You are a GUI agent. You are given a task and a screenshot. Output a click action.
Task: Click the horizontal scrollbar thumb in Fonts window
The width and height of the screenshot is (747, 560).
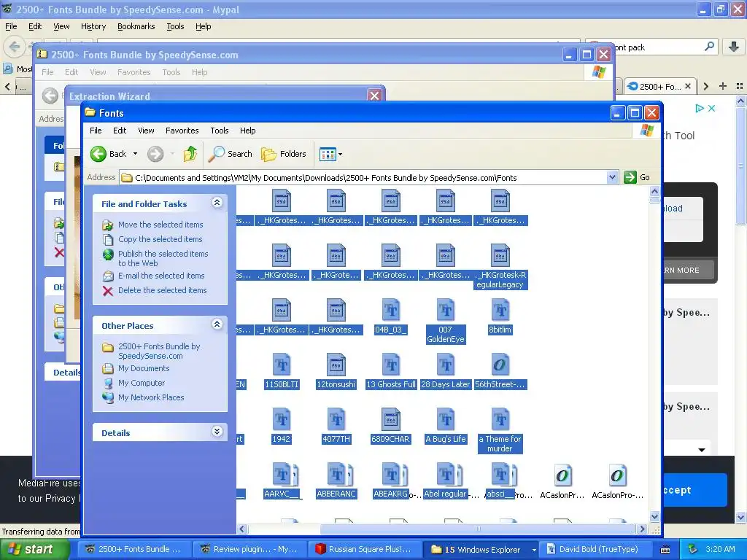click(478, 529)
